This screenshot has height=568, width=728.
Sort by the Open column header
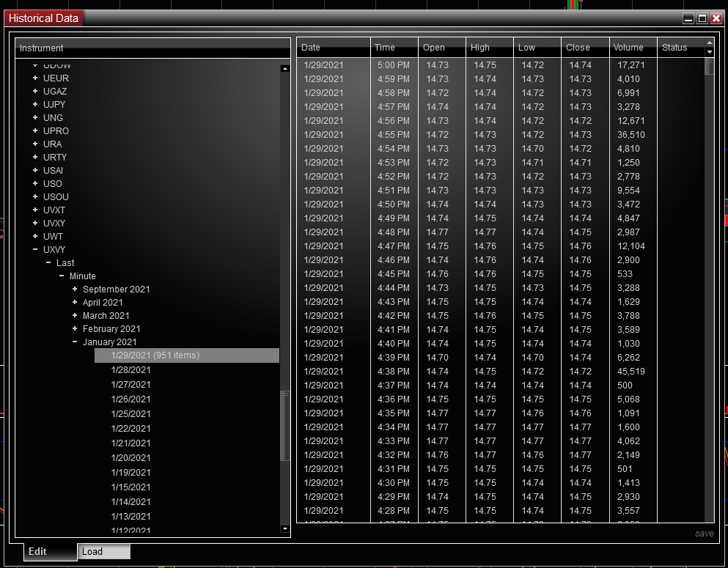click(x=442, y=48)
